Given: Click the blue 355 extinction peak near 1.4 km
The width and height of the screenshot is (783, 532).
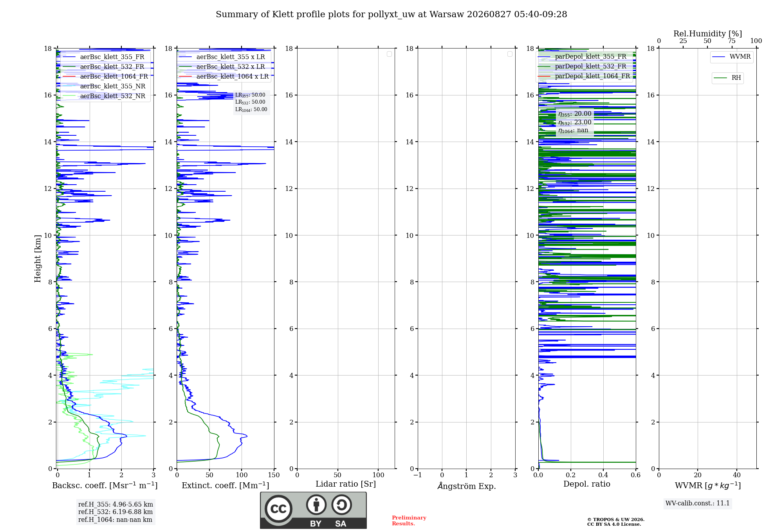Looking at the screenshot, I should coord(246,436).
